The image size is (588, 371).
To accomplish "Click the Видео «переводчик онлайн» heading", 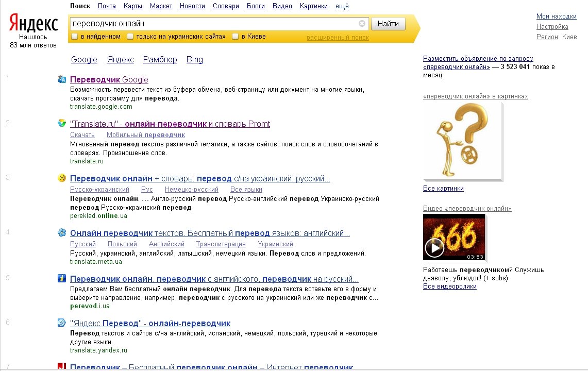I will [467, 208].
